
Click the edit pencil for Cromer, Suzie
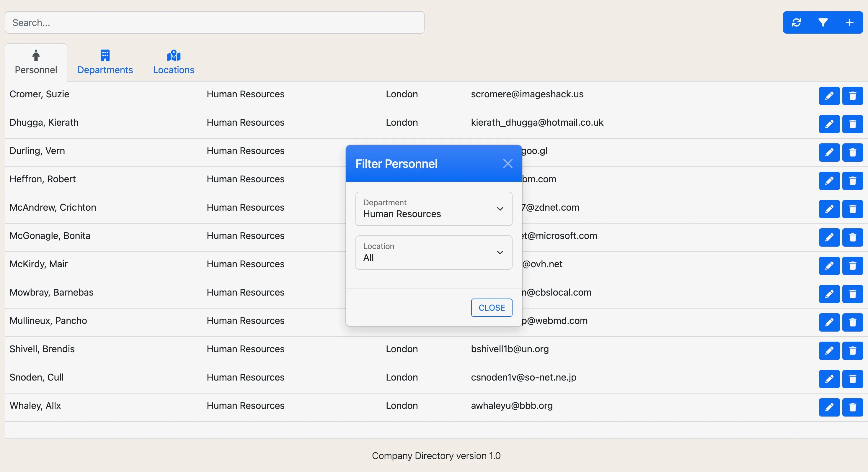tap(830, 96)
